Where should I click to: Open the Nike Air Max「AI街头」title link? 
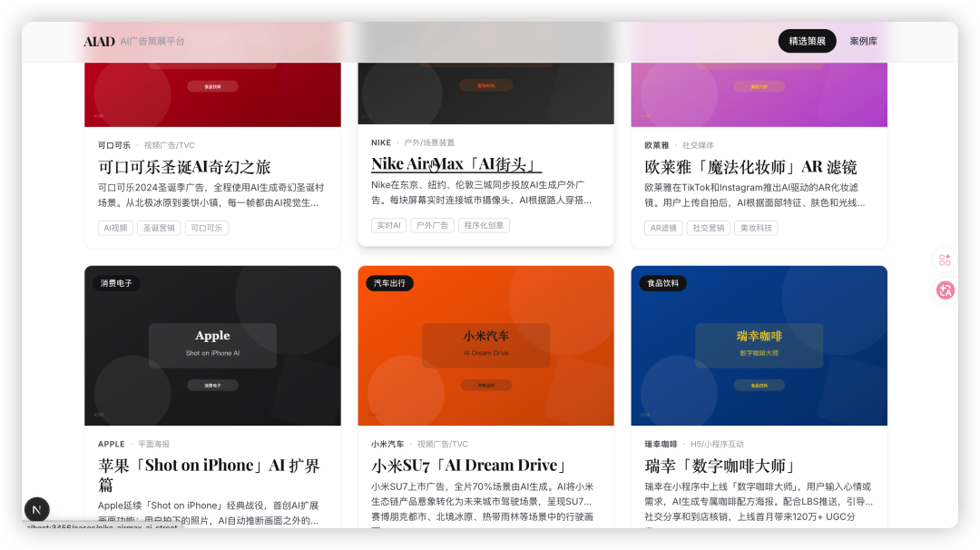(456, 164)
